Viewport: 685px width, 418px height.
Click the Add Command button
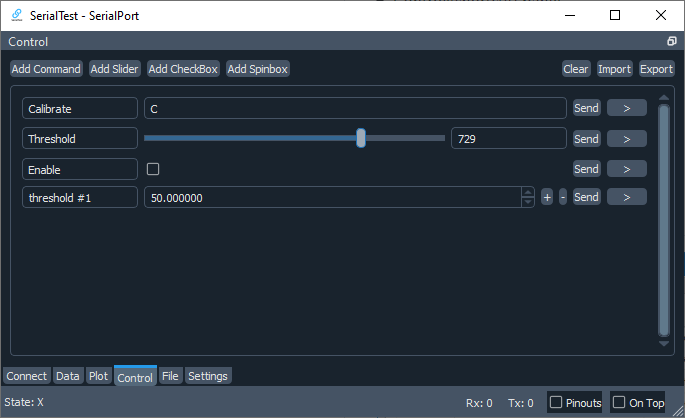click(x=46, y=69)
